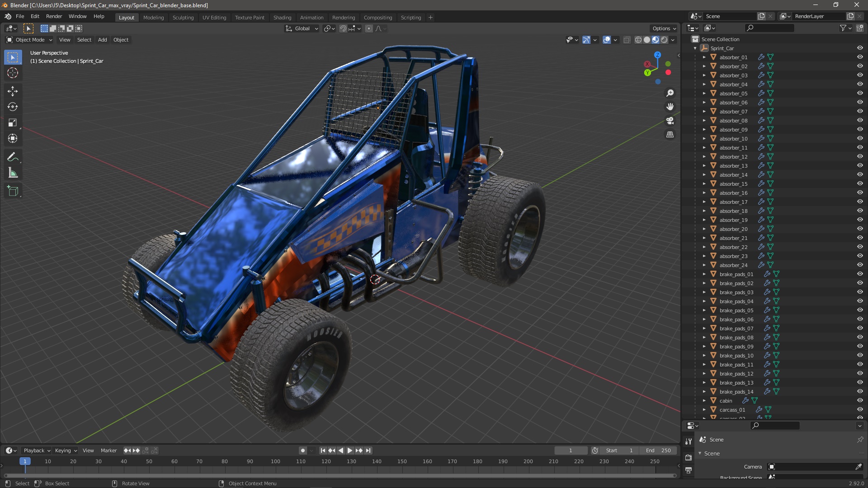
Task: Click the frame 1 playhead marker
Action: pyautogui.click(x=25, y=461)
